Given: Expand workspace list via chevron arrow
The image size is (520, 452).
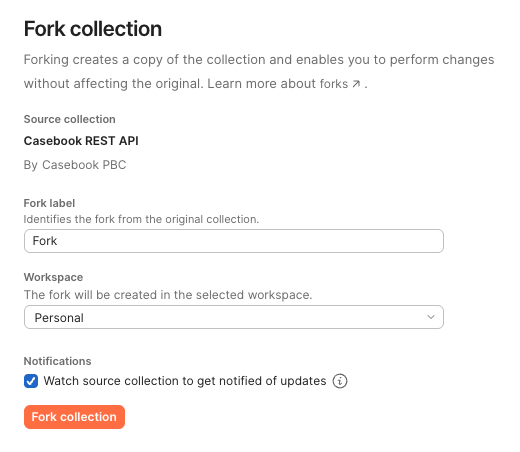Looking at the screenshot, I should (431, 317).
